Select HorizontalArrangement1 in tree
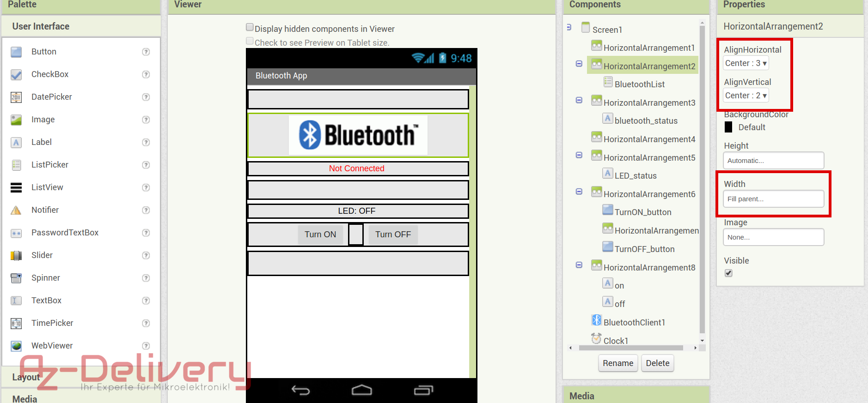The image size is (868, 403). pyautogui.click(x=649, y=48)
